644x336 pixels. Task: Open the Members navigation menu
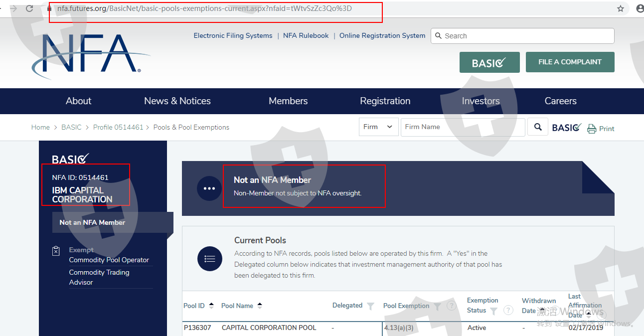288,101
